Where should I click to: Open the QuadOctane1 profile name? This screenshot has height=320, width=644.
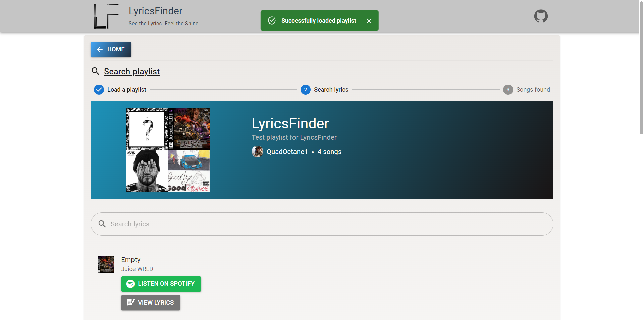click(x=287, y=152)
